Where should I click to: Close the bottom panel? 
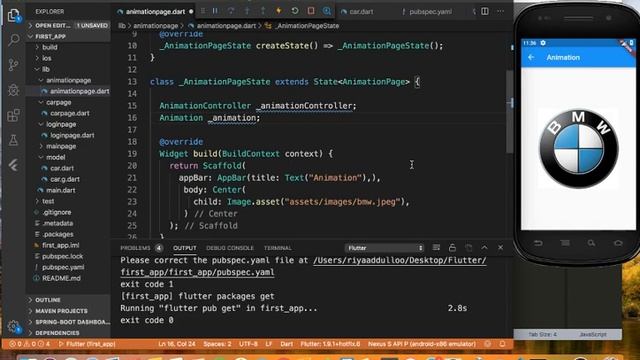500,247
